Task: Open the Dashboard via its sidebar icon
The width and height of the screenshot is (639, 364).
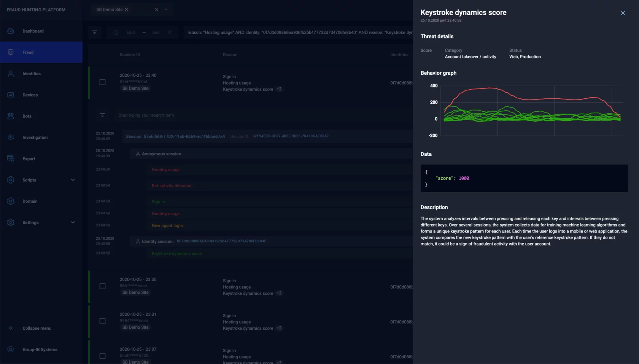Action: [10, 31]
